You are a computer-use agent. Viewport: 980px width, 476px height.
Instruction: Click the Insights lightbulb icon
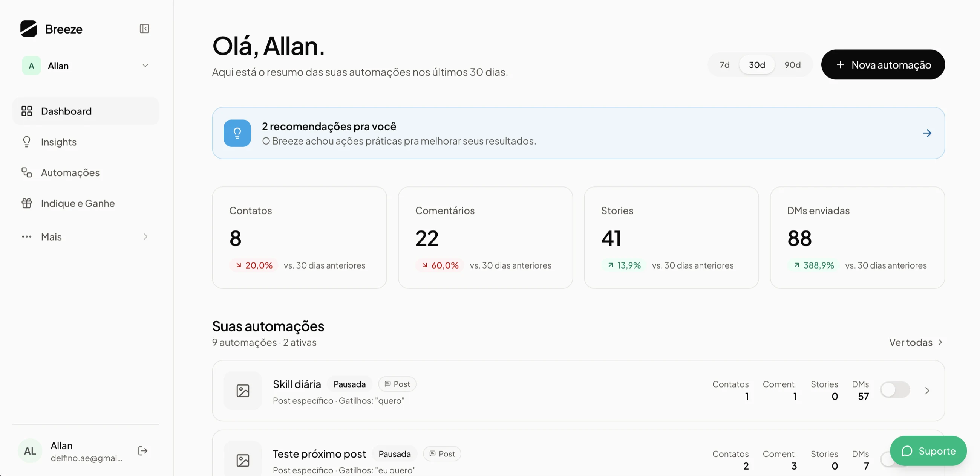(x=27, y=142)
